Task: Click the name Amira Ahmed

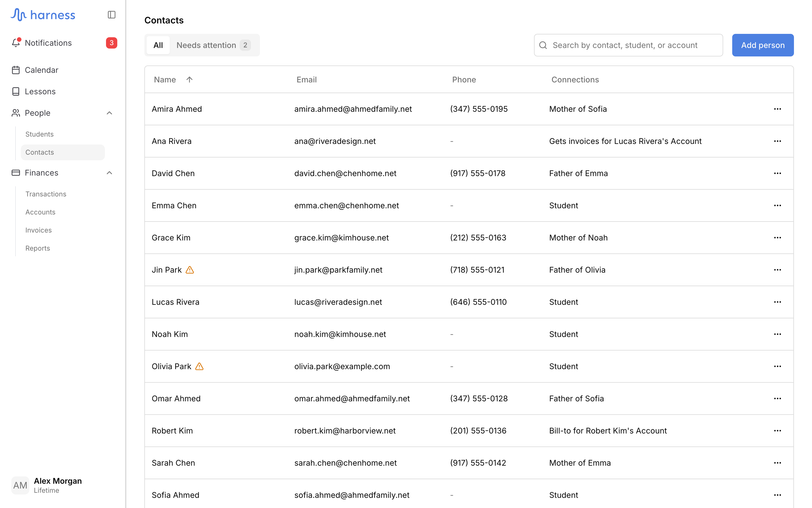Action: pyautogui.click(x=177, y=109)
